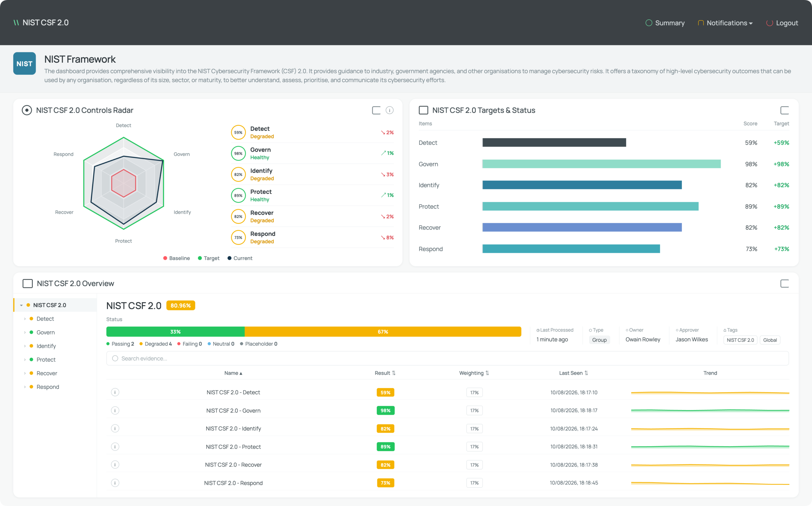Collapse the NIST CSF 2.0 tree root
Image resolution: width=812 pixels, height=506 pixels.
coord(22,305)
